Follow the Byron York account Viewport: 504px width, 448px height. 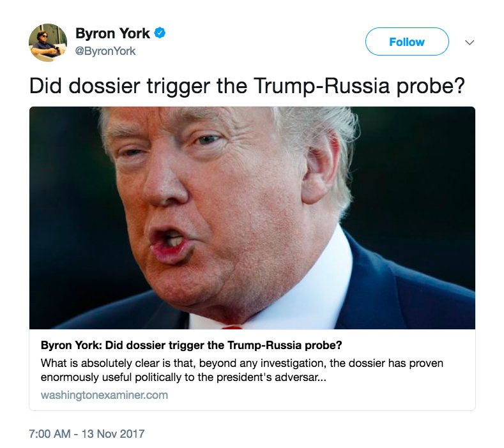[x=407, y=41]
